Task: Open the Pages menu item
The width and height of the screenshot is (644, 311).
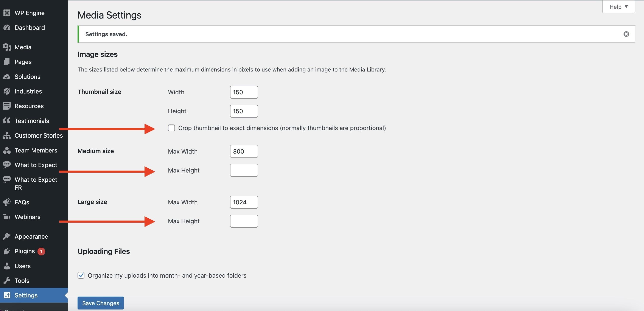Action: click(23, 62)
